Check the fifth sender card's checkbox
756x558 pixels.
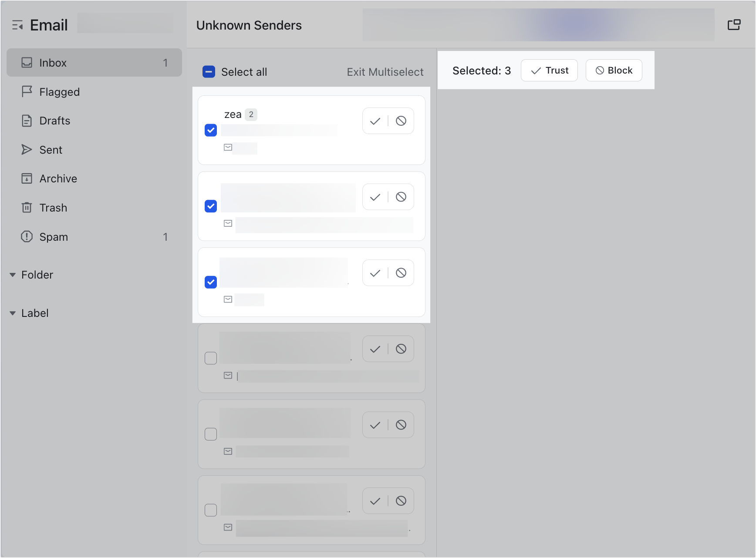point(211,434)
